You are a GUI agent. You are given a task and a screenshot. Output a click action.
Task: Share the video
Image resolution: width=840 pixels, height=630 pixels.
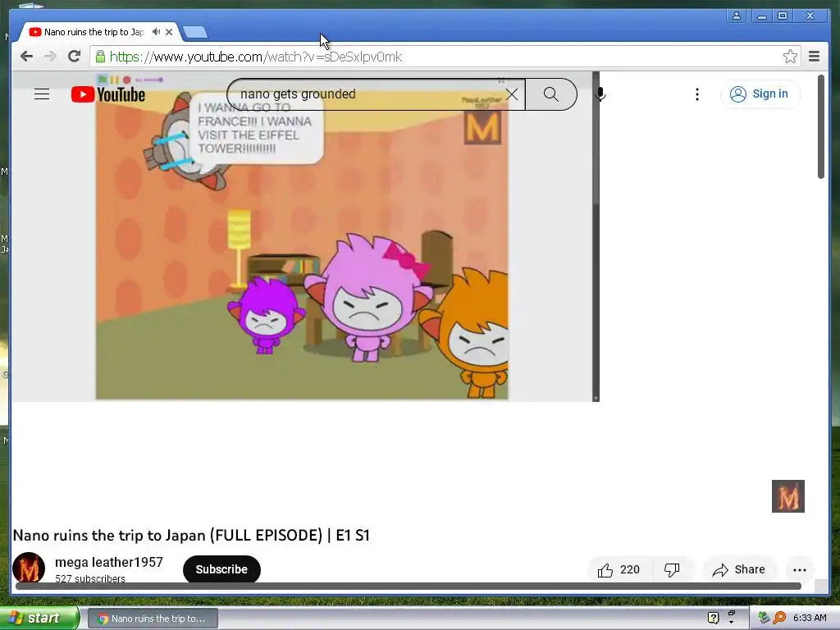click(739, 569)
